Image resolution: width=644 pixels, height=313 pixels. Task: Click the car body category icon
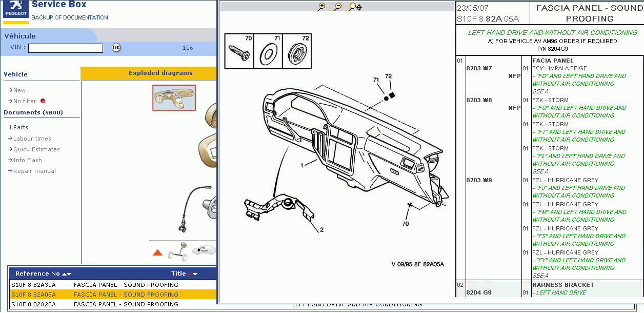[x=204, y=250]
